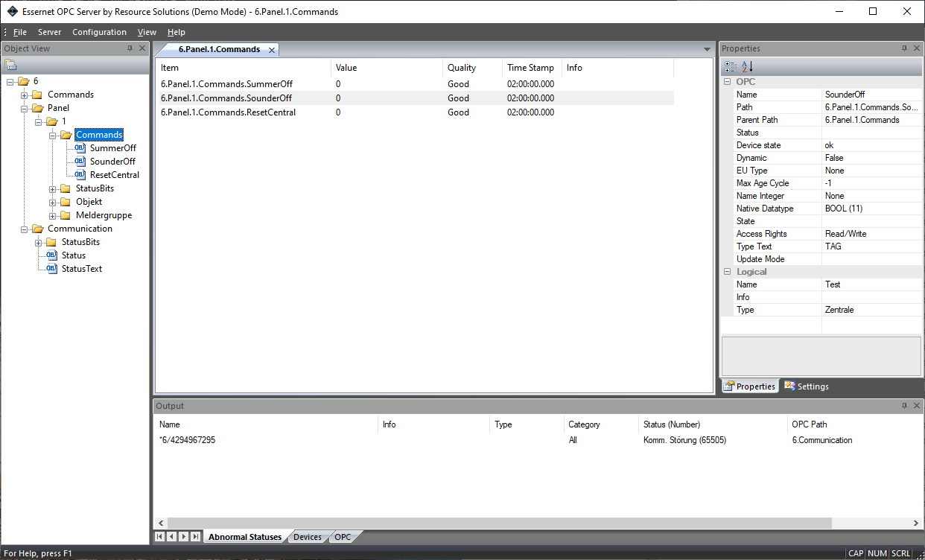Switch Properties to categorized view
Image resolution: width=925 pixels, height=560 pixels.
(731, 66)
